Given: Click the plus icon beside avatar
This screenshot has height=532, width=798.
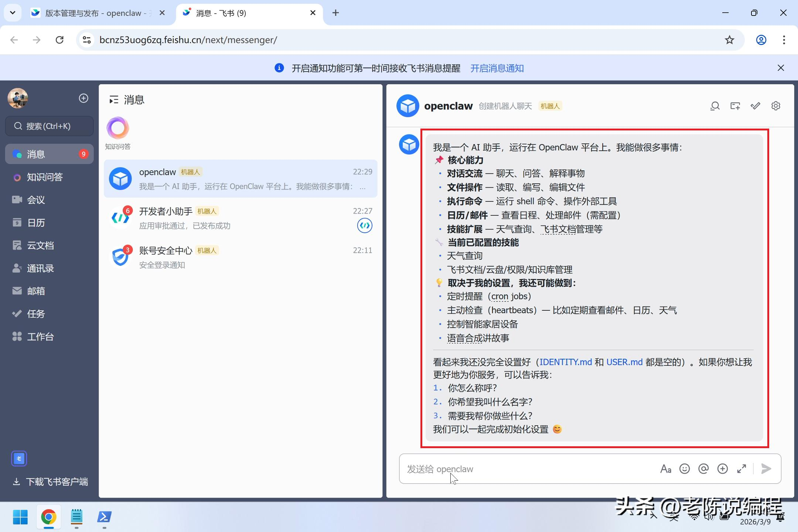Looking at the screenshot, I should (x=83, y=98).
